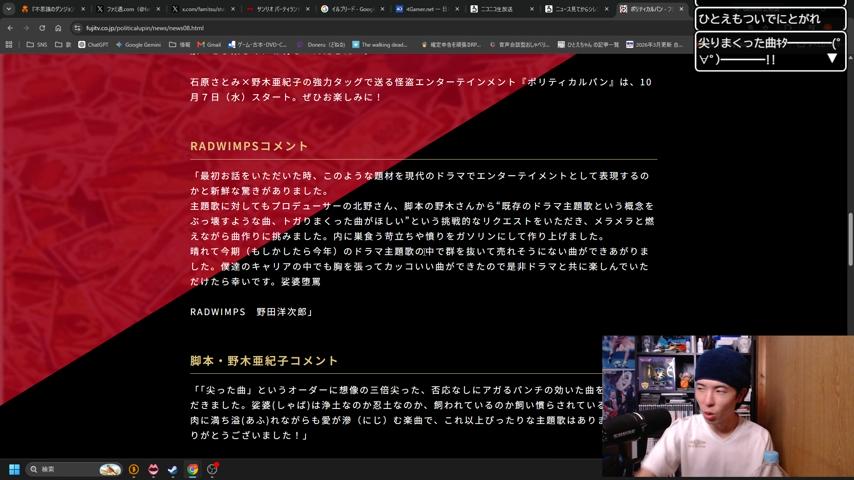Go back to the previous page
This screenshot has height=480, width=854.
click(x=10, y=28)
